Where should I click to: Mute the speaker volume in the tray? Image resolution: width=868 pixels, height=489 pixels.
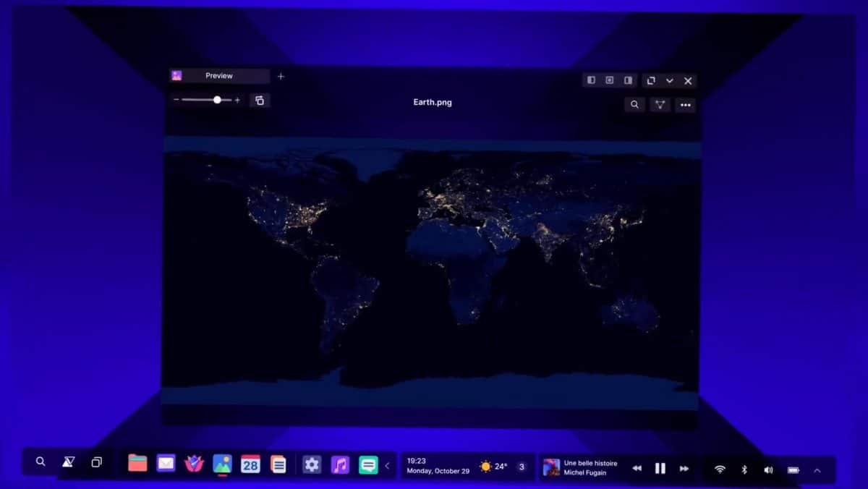tap(768, 469)
